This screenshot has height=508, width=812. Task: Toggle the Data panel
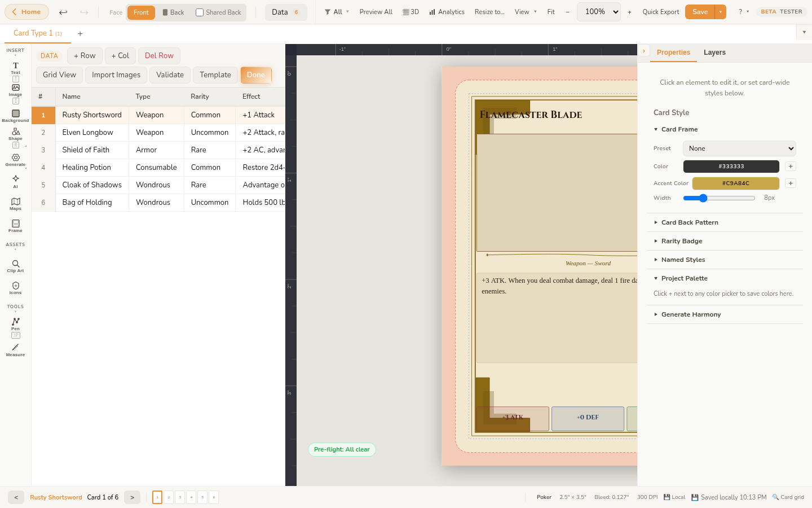pyautogui.click(x=286, y=12)
